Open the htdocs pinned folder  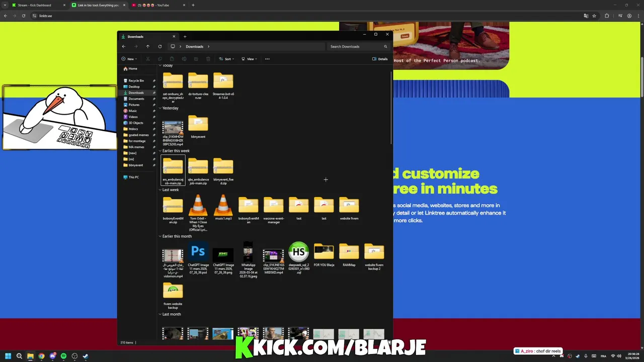point(133,129)
